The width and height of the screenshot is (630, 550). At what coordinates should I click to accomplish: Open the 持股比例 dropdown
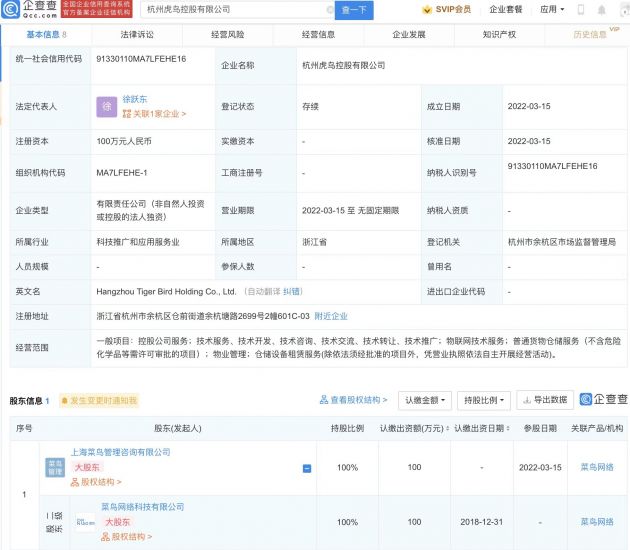(x=484, y=401)
